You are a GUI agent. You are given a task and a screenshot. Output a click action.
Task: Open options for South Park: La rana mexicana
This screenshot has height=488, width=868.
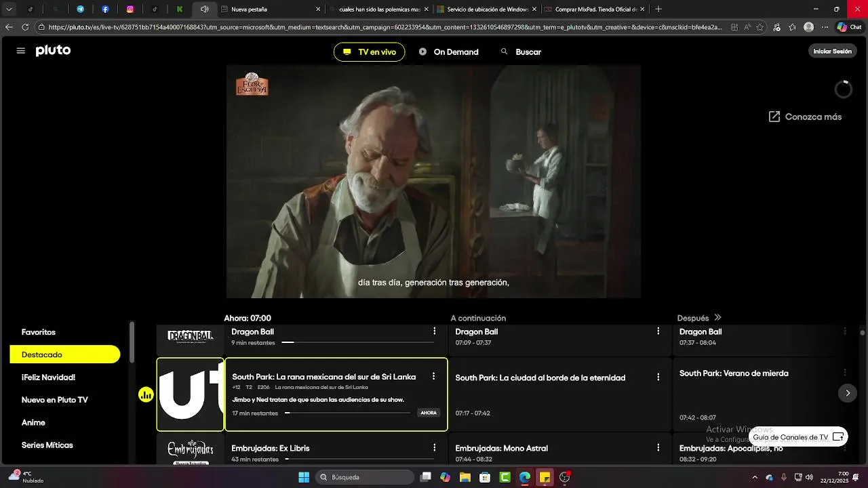click(433, 376)
